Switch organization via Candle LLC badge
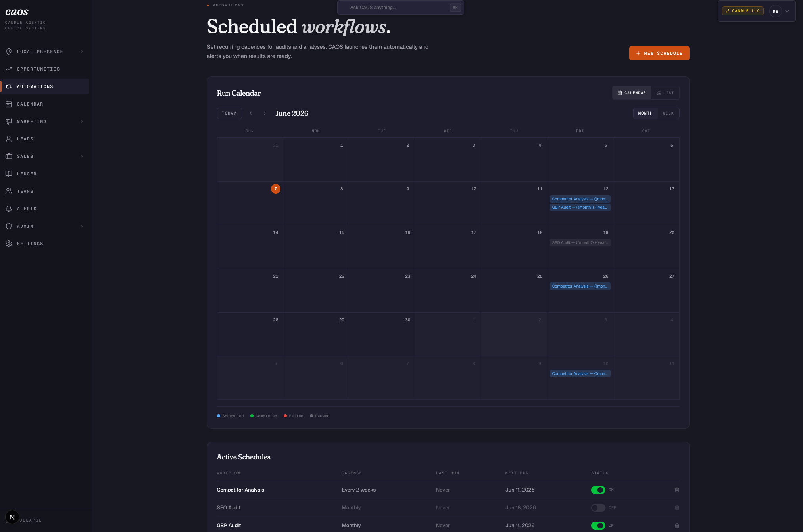The image size is (803, 532). 743,11
